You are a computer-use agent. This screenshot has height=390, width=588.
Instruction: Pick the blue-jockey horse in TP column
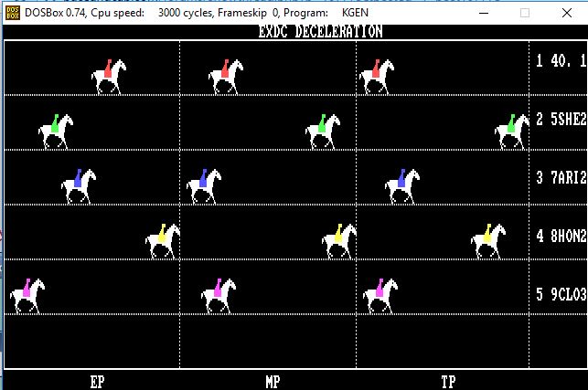click(402, 186)
